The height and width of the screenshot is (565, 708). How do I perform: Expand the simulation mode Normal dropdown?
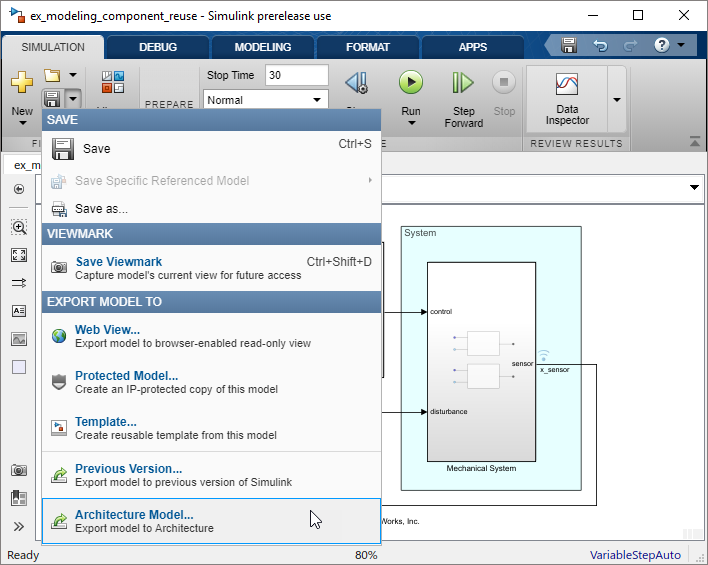pos(318,100)
